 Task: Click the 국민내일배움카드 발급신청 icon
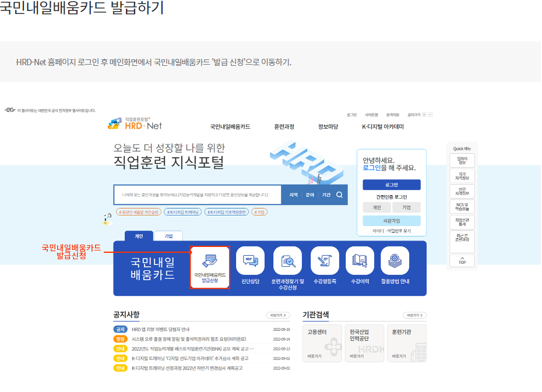210,267
